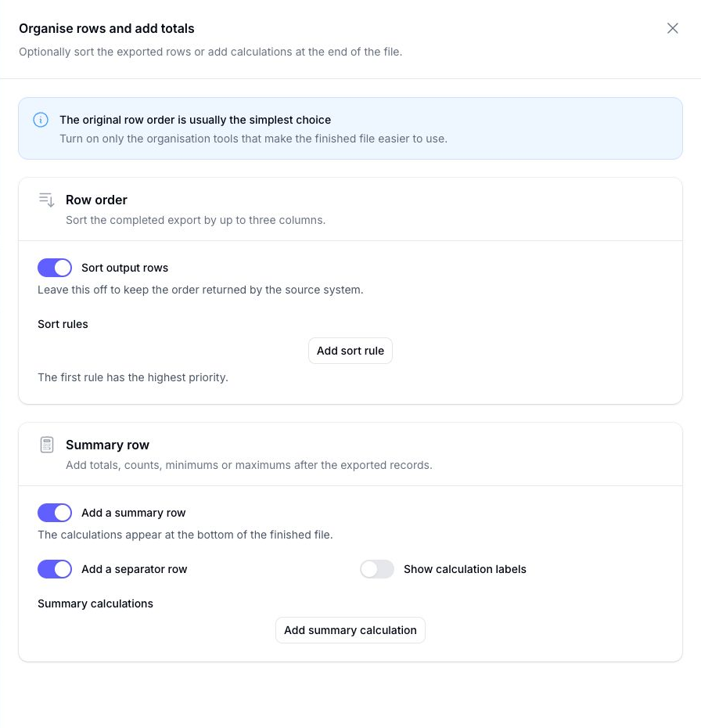Click the Sort rules field label
This screenshot has height=728, width=701.
coord(63,324)
